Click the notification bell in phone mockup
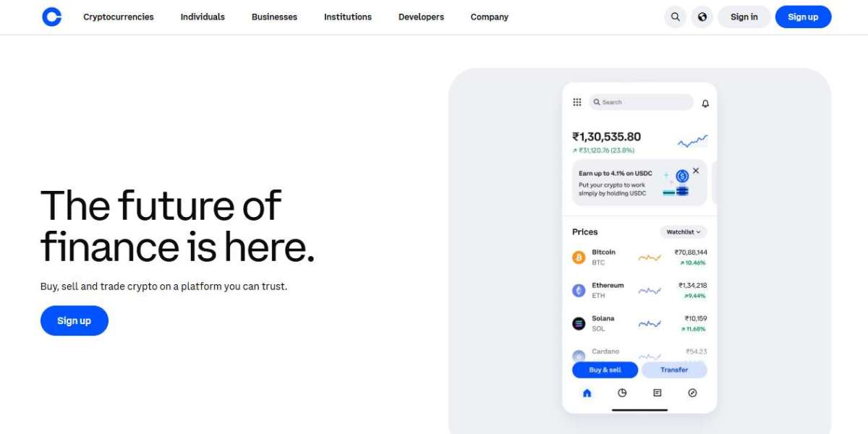 (x=705, y=103)
